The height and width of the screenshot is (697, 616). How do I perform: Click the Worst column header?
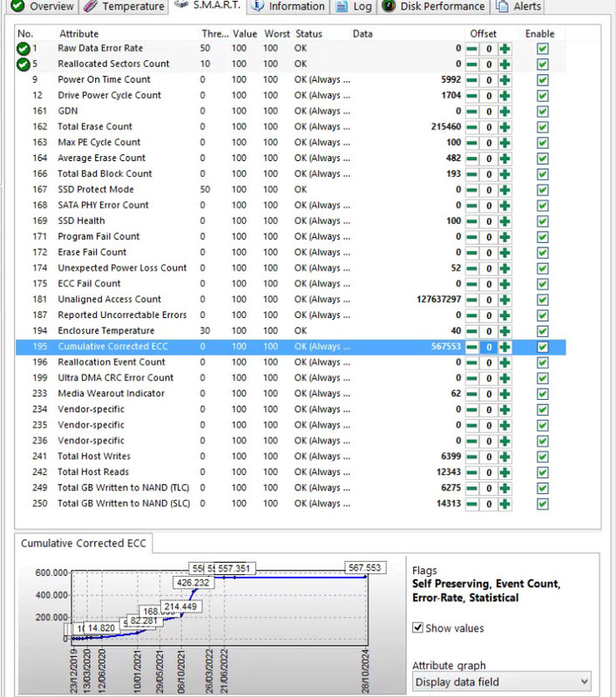coord(277,34)
